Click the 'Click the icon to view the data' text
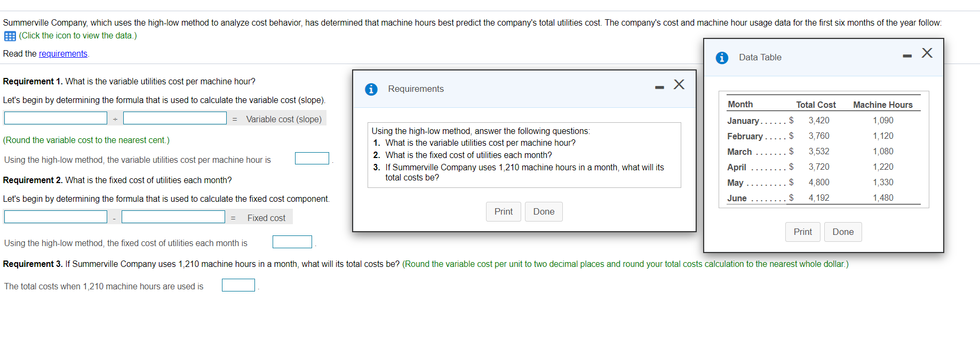980x339 pixels. [x=78, y=36]
